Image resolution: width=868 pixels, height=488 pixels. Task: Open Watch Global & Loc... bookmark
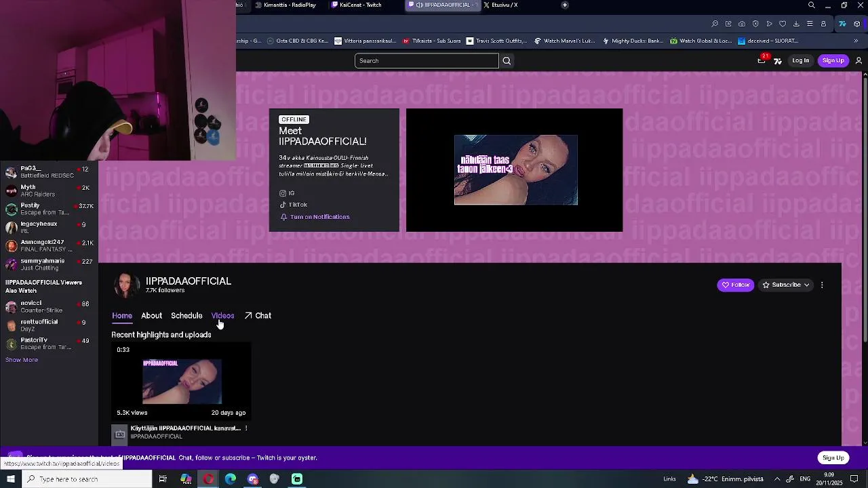[701, 41]
